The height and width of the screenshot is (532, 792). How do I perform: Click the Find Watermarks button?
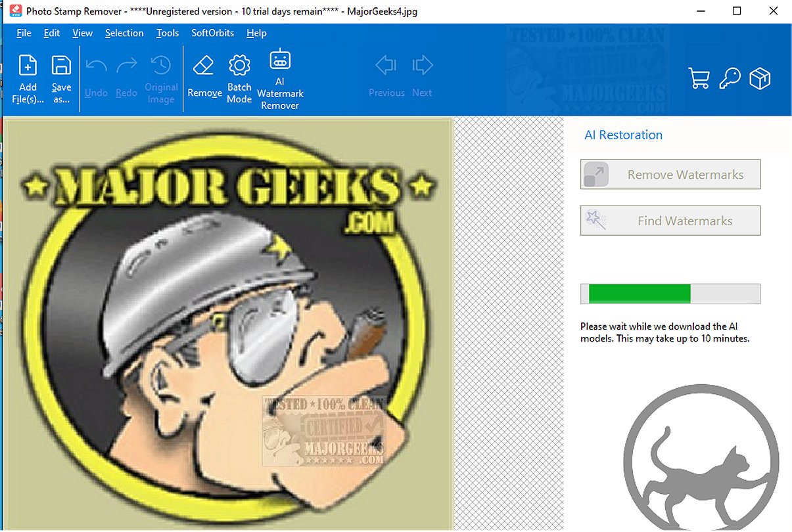coord(670,221)
